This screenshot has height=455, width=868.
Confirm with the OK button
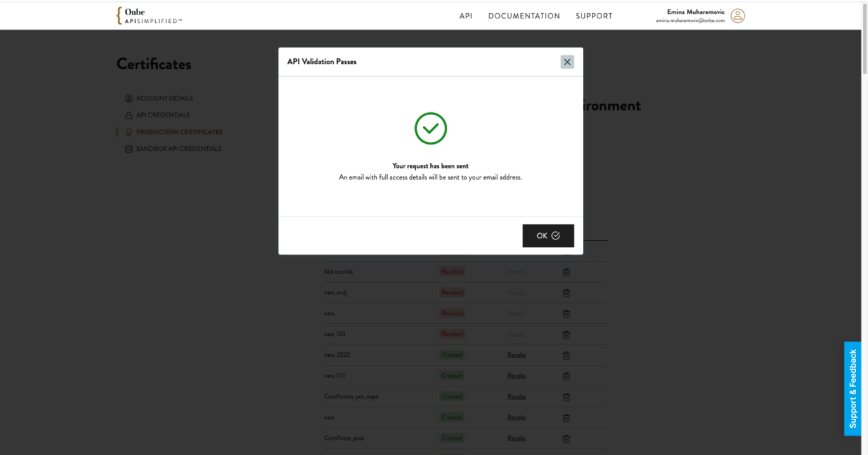click(548, 236)
